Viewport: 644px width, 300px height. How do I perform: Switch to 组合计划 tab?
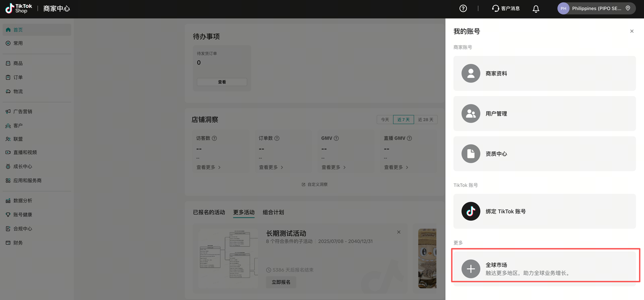(x=273, y=213)
